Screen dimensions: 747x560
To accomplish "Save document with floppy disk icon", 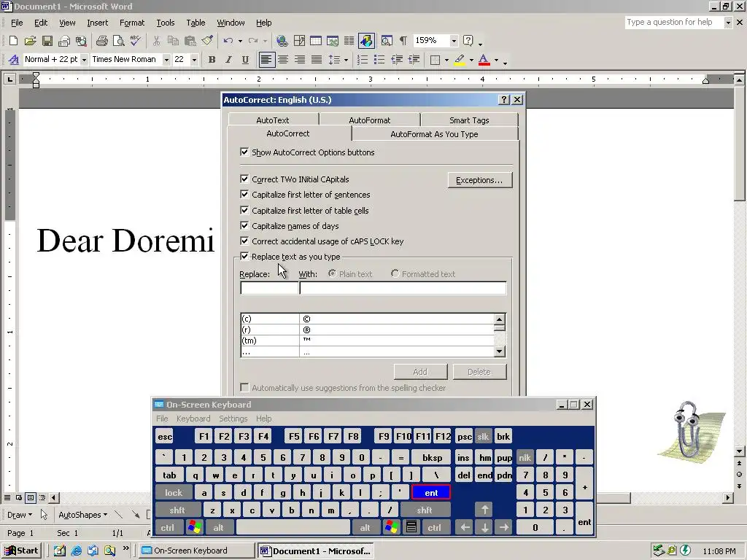I will point(47,41).
